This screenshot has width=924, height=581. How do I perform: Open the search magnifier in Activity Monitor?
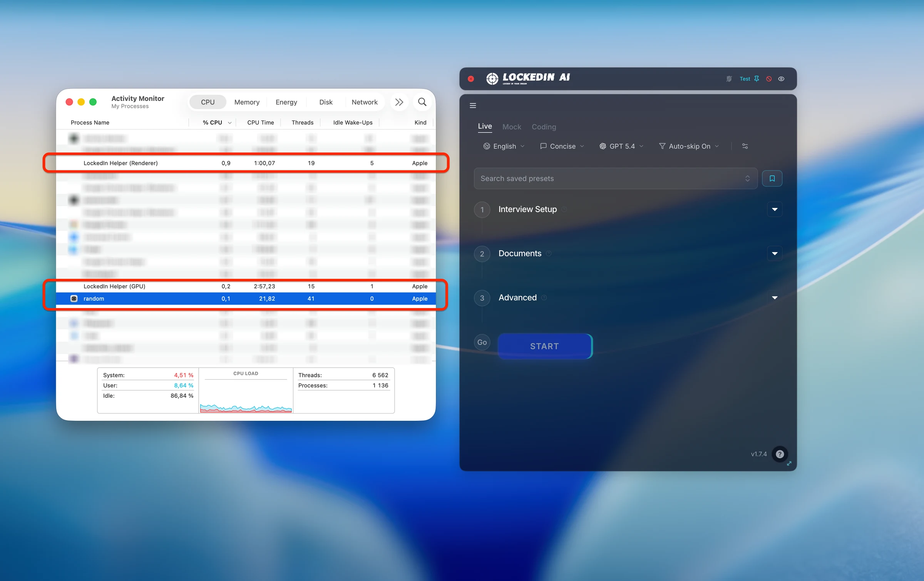[x=422, y=102]
